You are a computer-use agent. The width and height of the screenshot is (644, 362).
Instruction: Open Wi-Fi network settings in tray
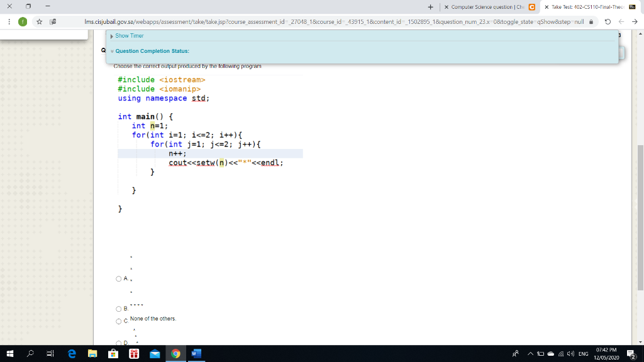560,354
